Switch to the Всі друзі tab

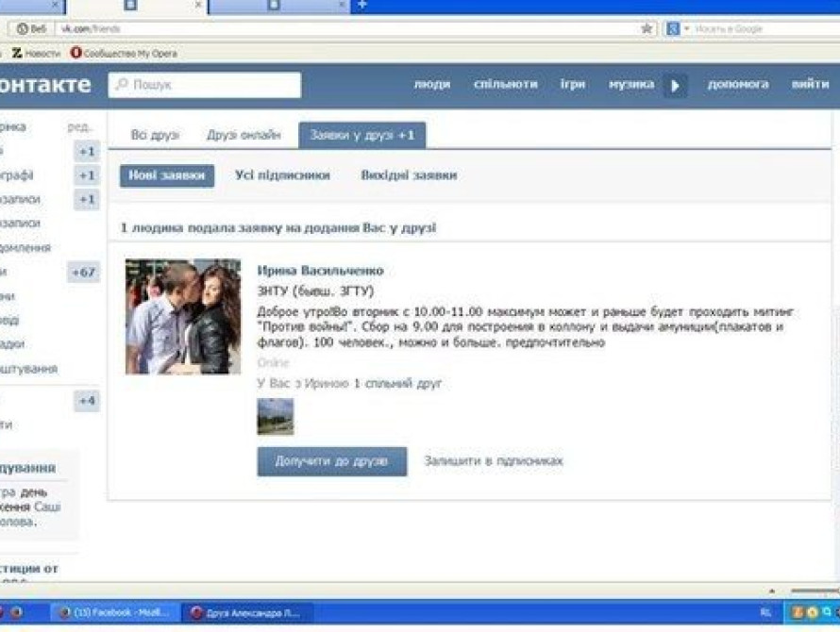tap(155, 135)
